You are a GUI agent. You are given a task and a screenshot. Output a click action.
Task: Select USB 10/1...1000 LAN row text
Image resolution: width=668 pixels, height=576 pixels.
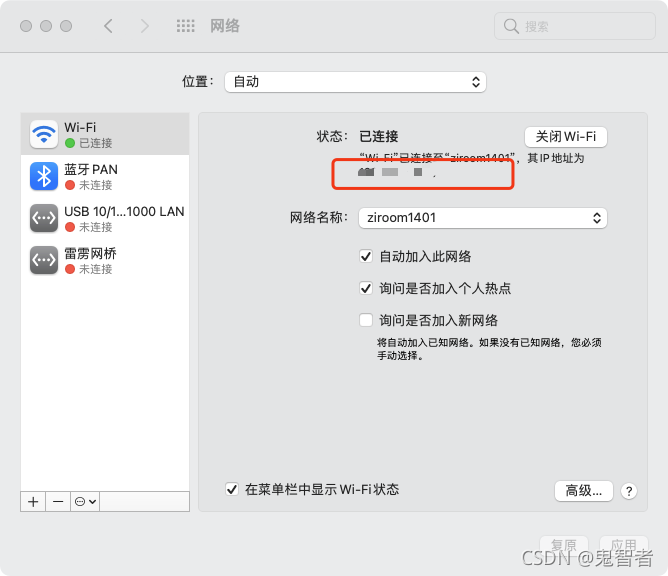pos(124,211)
